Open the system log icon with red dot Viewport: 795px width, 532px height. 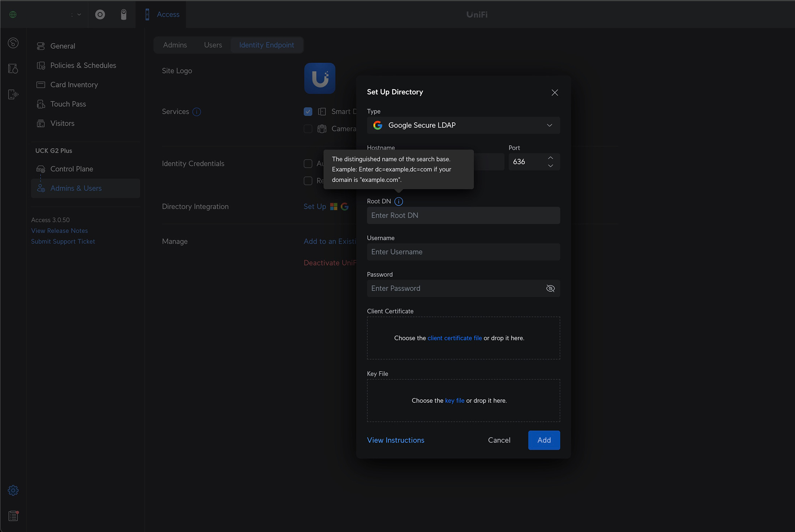(x=13, y=516)
